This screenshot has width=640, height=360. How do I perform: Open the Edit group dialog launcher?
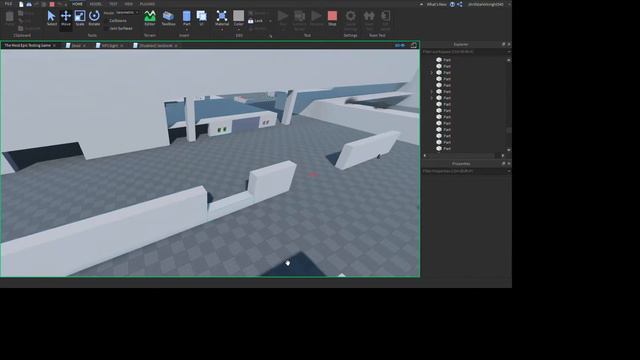coord(270,36)
